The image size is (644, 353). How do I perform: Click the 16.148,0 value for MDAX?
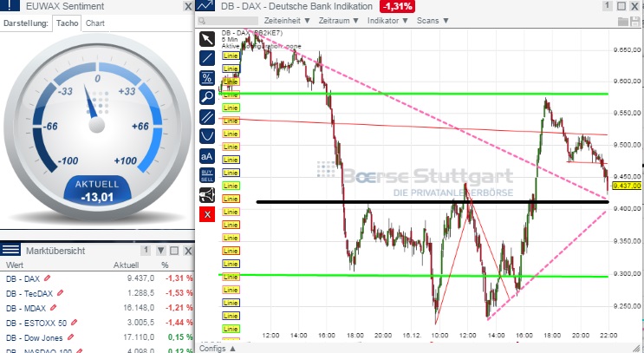coord(139,308)
